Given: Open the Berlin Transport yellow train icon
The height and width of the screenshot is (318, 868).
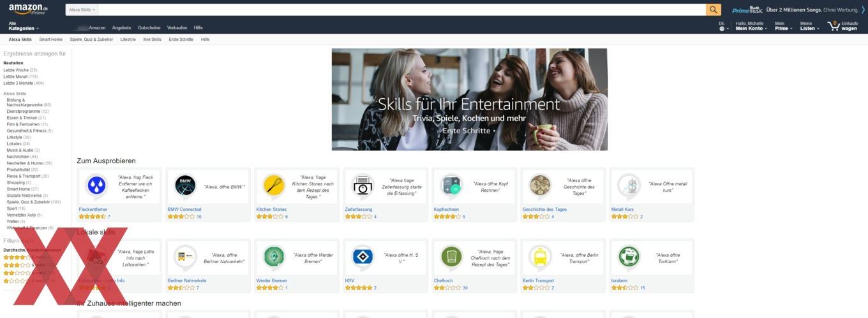Looking at the screenshot, I should click(x=540, y=256).
